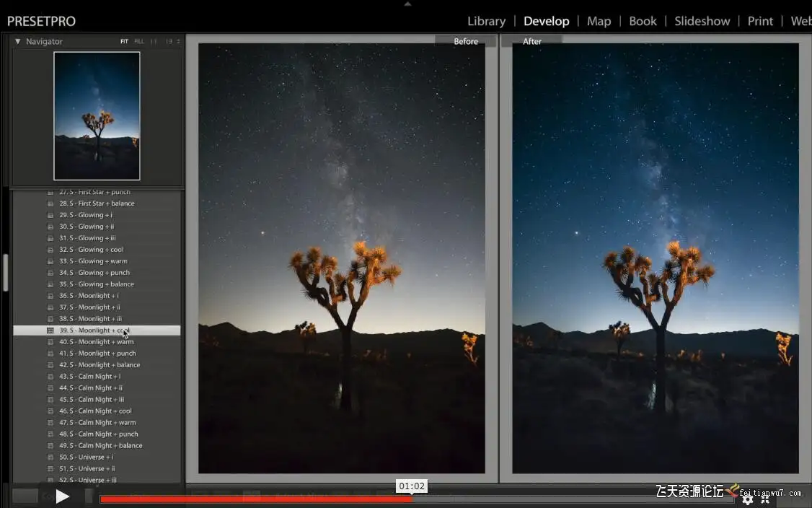
Task: Apply preset 28. S - First Star + balance
Action: tap(97, 203)
